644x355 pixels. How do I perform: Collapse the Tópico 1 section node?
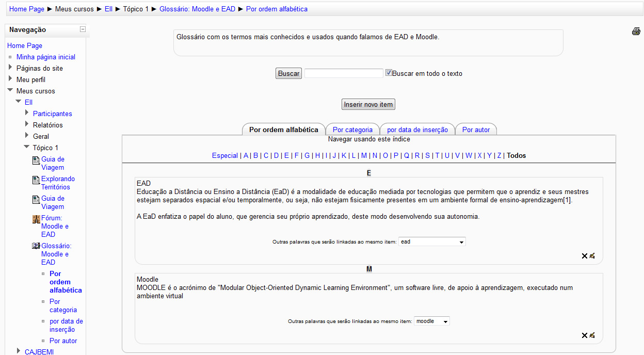click(x=27, y=147)
